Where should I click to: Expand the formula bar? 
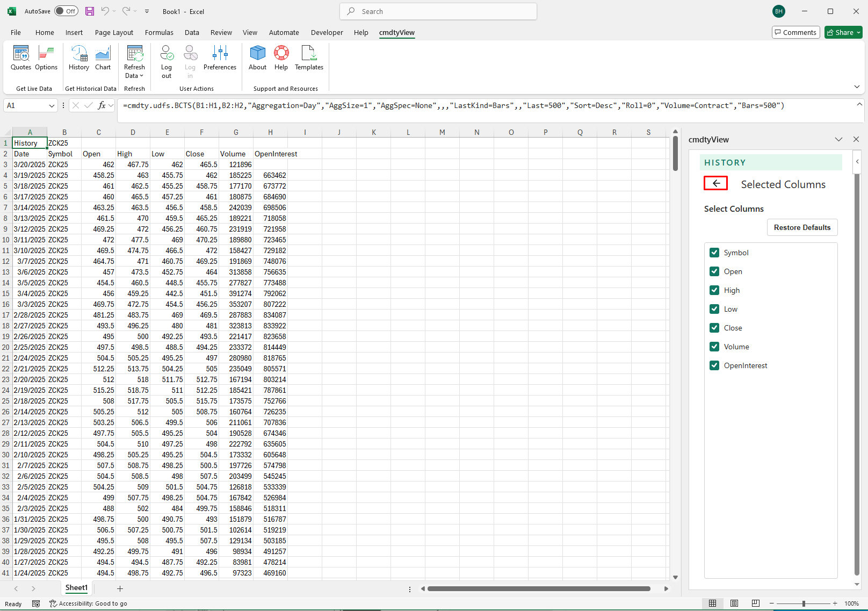click(859, 104)
